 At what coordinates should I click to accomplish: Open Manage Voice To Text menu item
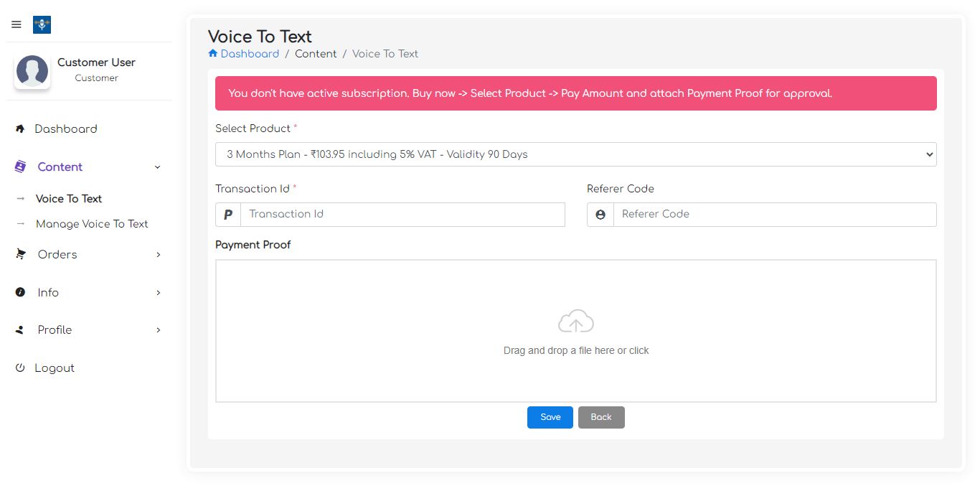92,224
